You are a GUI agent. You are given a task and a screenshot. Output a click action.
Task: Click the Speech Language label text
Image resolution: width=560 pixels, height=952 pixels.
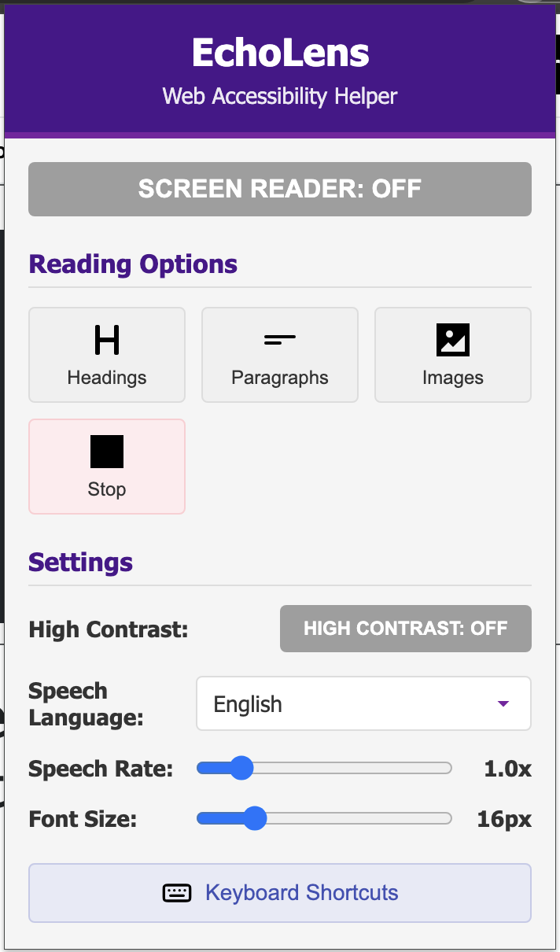(x=87, y=704)
